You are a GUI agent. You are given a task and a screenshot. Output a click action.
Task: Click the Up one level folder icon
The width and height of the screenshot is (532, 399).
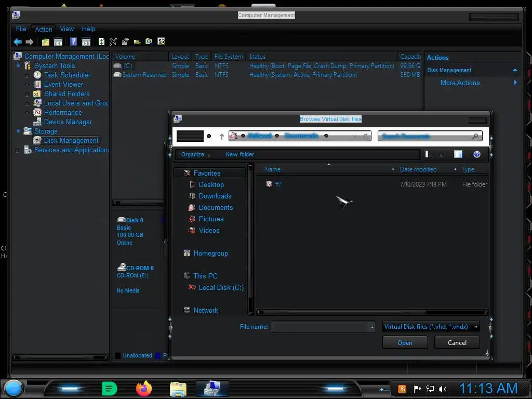[x=46, y=42]
